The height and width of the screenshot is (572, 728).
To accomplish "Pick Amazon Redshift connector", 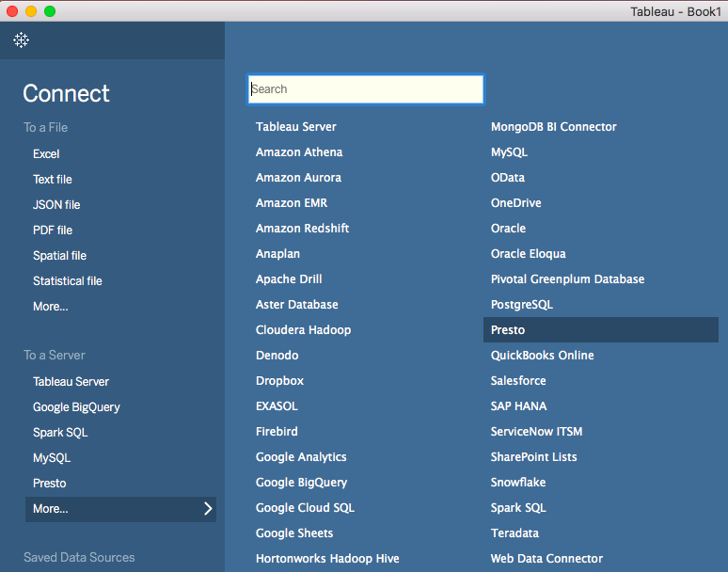I will click(x=302, y=229).
